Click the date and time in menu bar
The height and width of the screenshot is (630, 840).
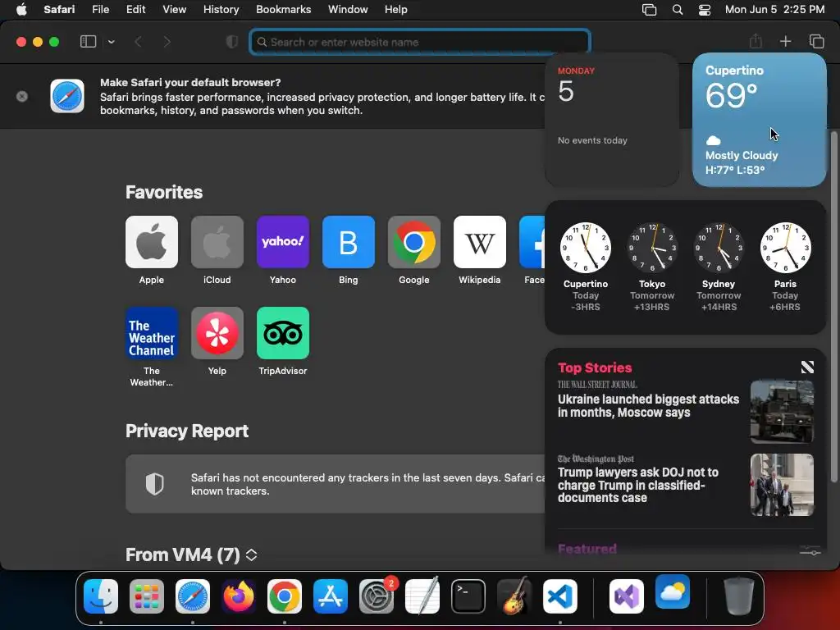pos(774,10)
